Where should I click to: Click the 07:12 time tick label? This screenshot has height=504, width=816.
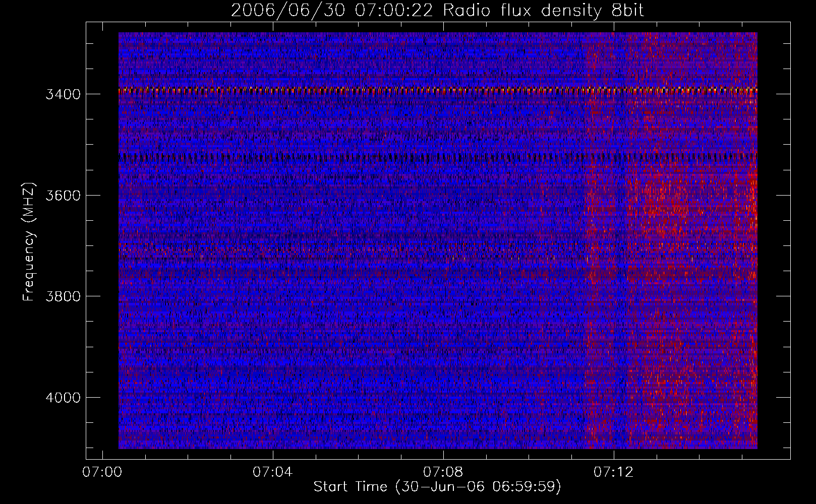tap(613, 472)
